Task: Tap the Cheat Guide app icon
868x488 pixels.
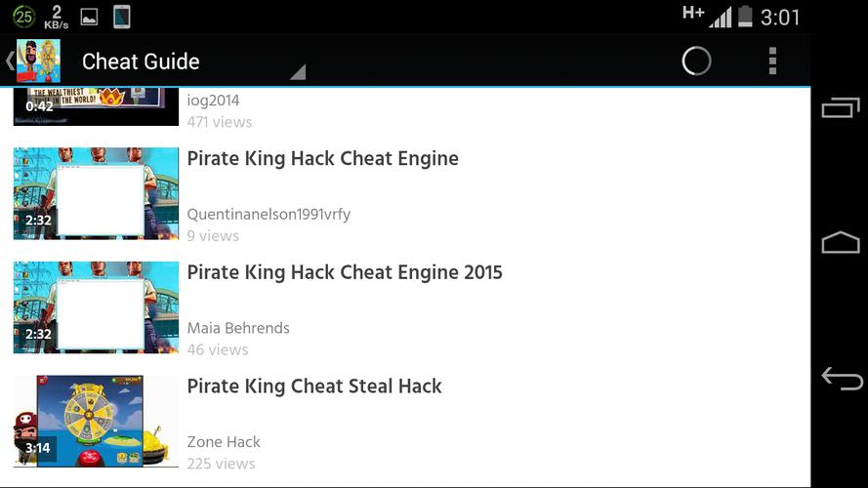Action: coord(39,61)
